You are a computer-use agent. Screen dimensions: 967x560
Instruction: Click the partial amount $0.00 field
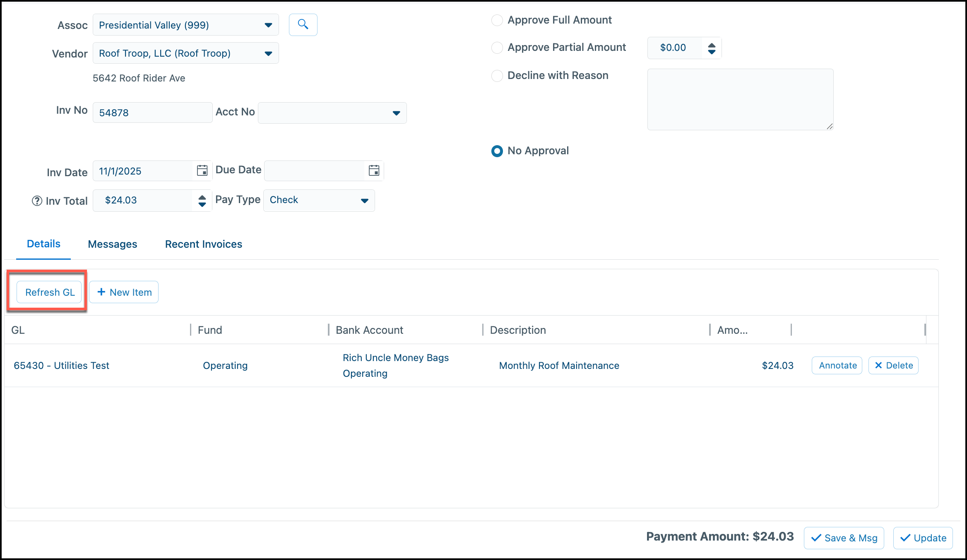[x=675, y=48]
